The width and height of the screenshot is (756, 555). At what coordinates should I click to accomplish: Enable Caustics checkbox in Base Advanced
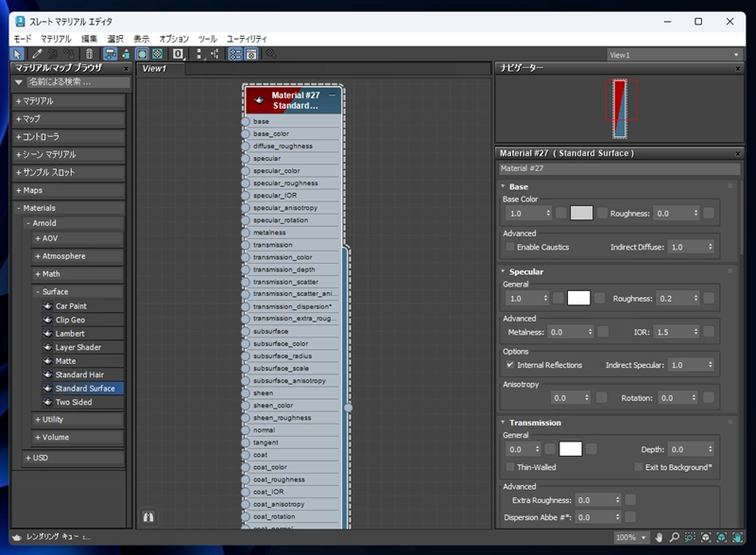[509, 247]
